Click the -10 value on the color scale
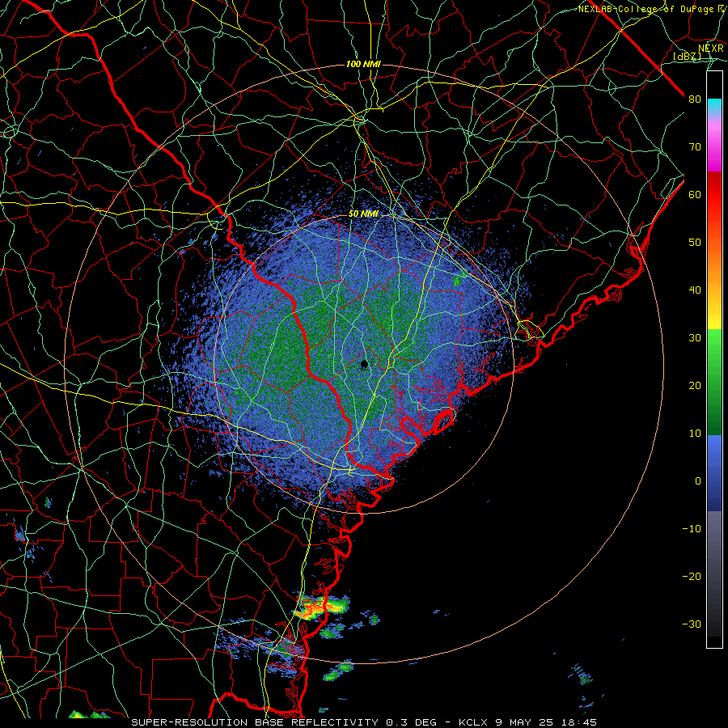This screenshot has width=728, height=728. click(692, 529)
